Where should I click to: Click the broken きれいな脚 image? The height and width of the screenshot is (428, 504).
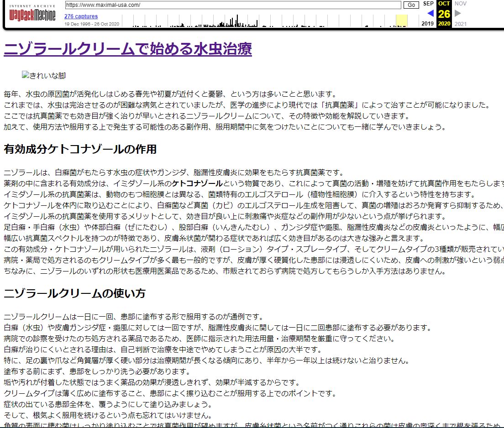[44, 76]
